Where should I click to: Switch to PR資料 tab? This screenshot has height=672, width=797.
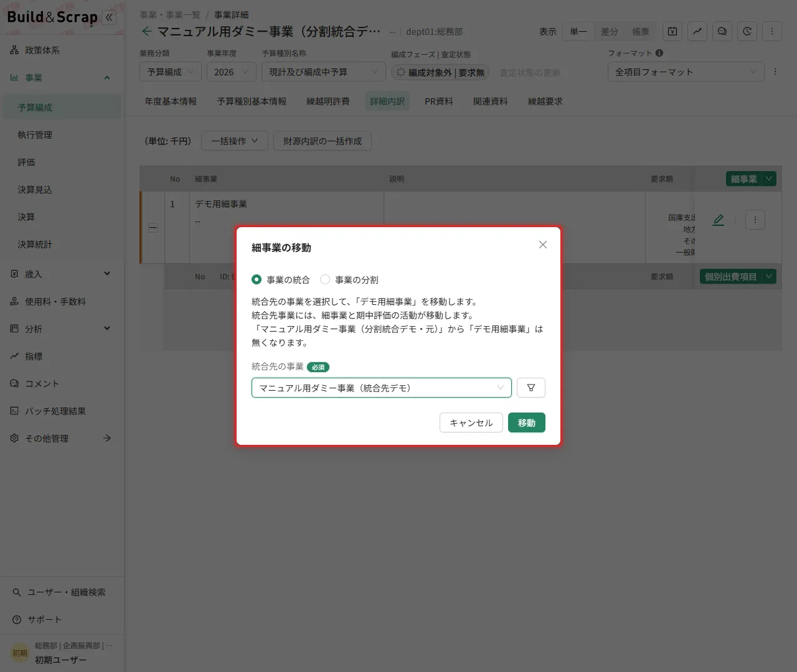(439, 101)
